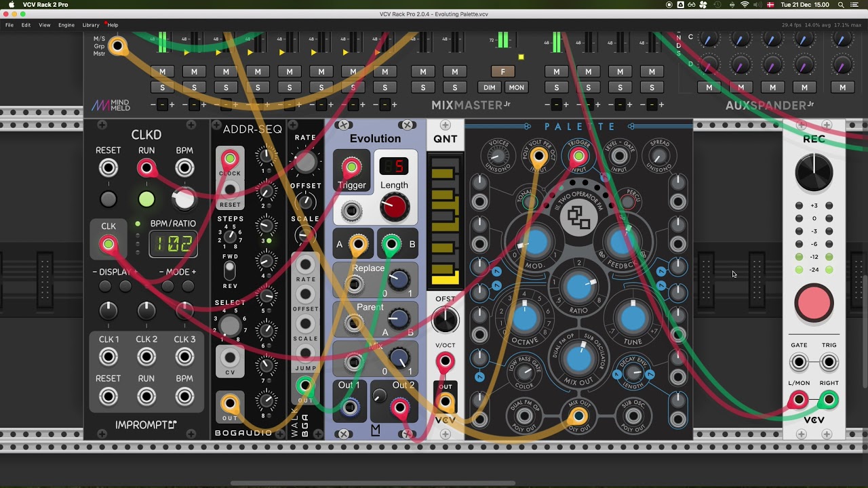Click the QNT OUT jack
Viewport: 868px width, 488px height.
445,402
